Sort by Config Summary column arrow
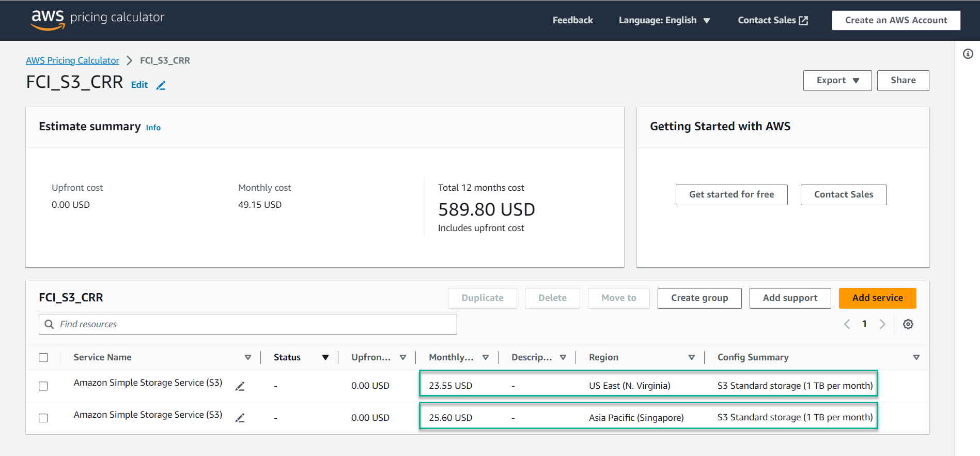 pyautogui.click(x=916, y=357)
